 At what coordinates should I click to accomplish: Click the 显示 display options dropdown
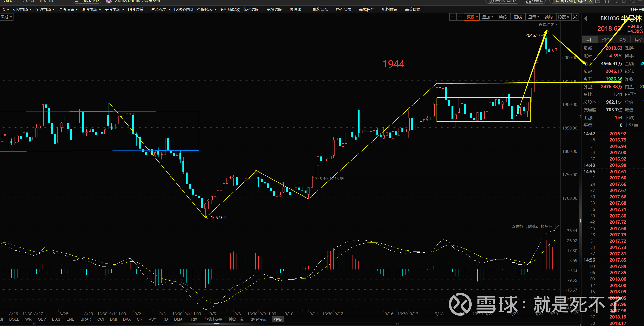533,17
